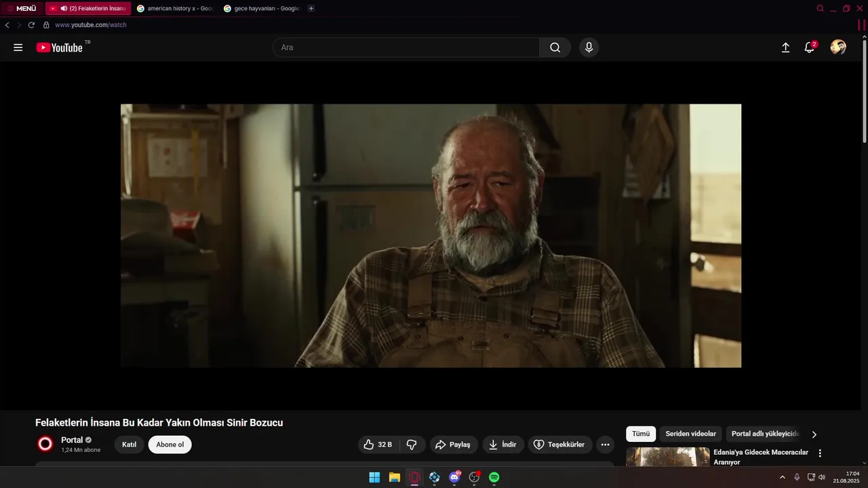Open the notifications bell
The height and width of the screenshot is (488, 868).
(x=809, y=47)
